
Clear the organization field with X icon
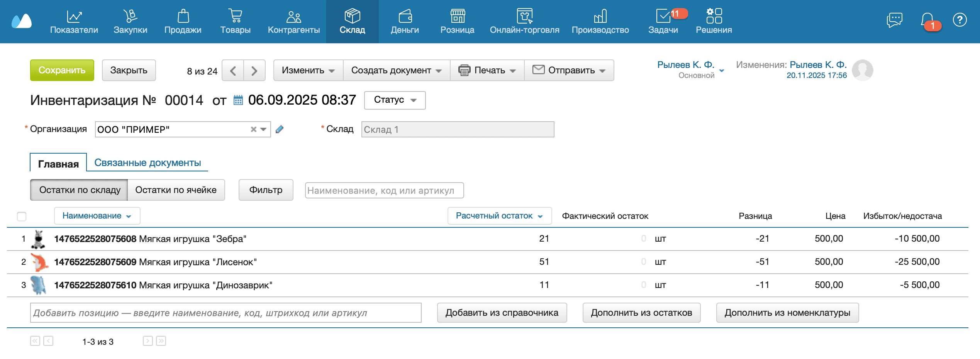(253, 129)
